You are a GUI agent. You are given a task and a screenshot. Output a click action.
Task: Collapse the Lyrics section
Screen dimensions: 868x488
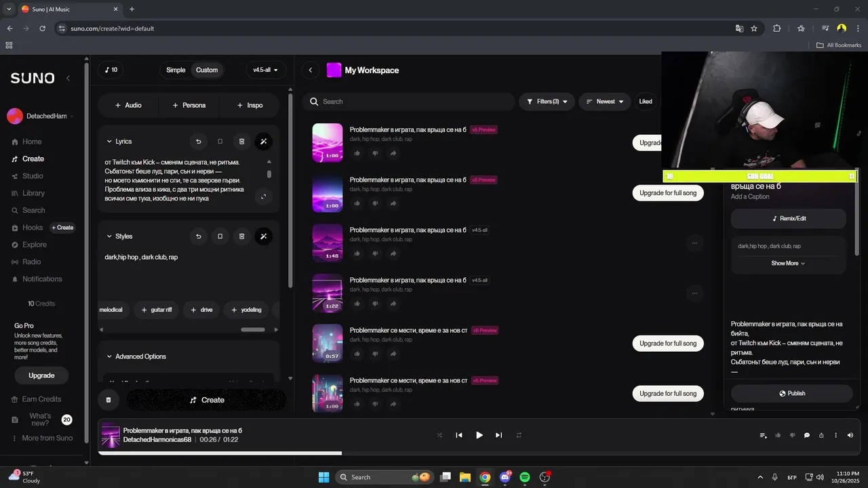click(109, 142)
